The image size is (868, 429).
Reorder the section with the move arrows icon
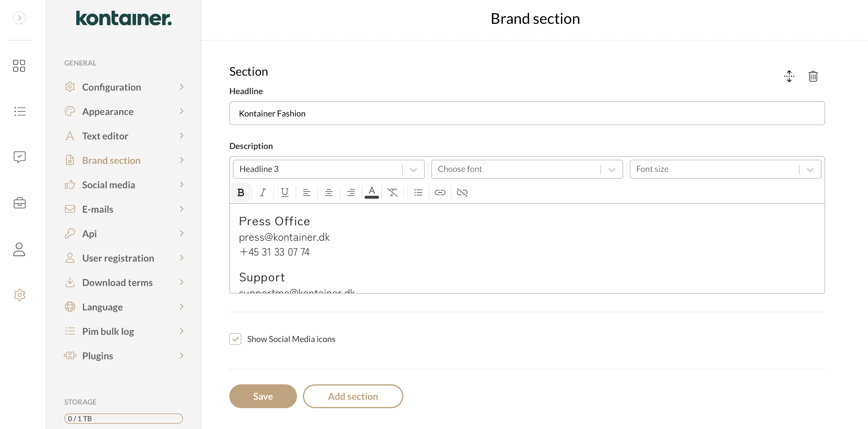coord(789,76)
